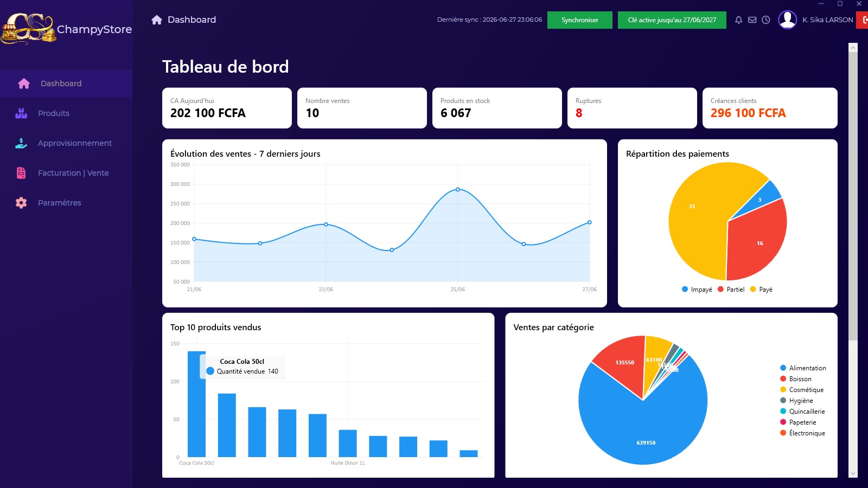The width and height of the screenshot is (868, 488).
Task: Click the 25/06 peak point on sales chart
Action: (x=458, y=189)
